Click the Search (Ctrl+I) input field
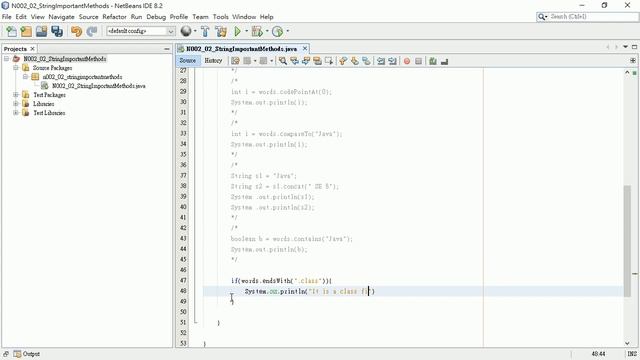Image resolution: width=640 pixels, height=360 pixels. pyautogui.click(x=593, y=17)
